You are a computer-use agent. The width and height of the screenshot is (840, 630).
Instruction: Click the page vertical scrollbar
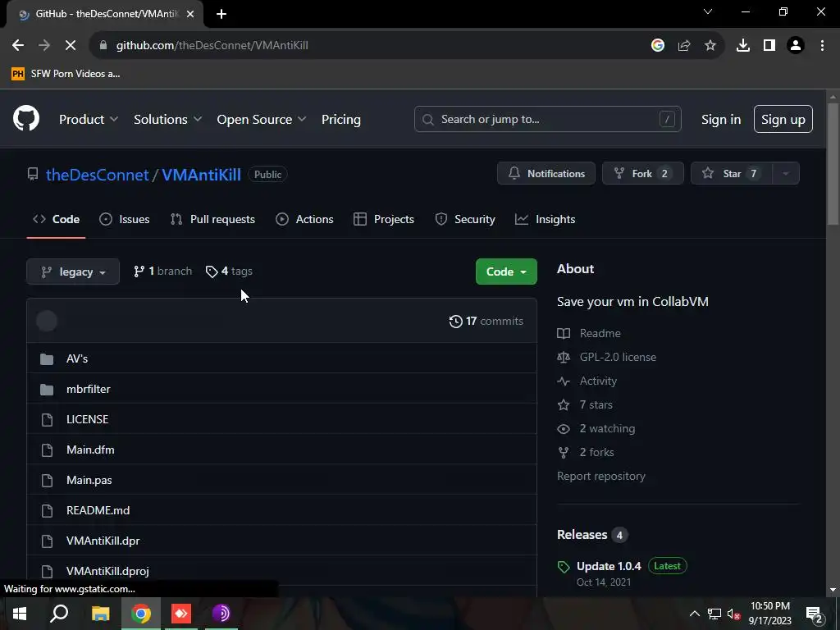[x=833, y=163]
